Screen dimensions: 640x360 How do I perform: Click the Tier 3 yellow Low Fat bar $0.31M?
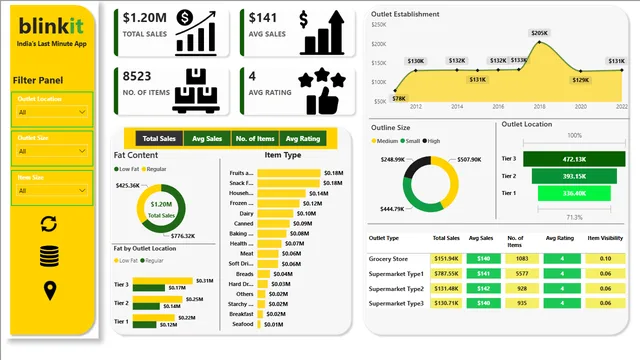pos(162,281)
